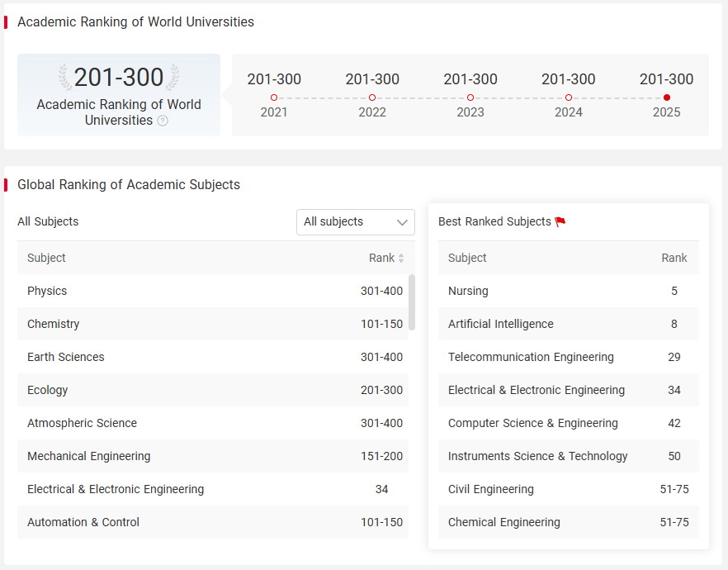
Task: Open Artificial Intelligence in Best Ranked Subjects
Action: [x=568, y=324]
